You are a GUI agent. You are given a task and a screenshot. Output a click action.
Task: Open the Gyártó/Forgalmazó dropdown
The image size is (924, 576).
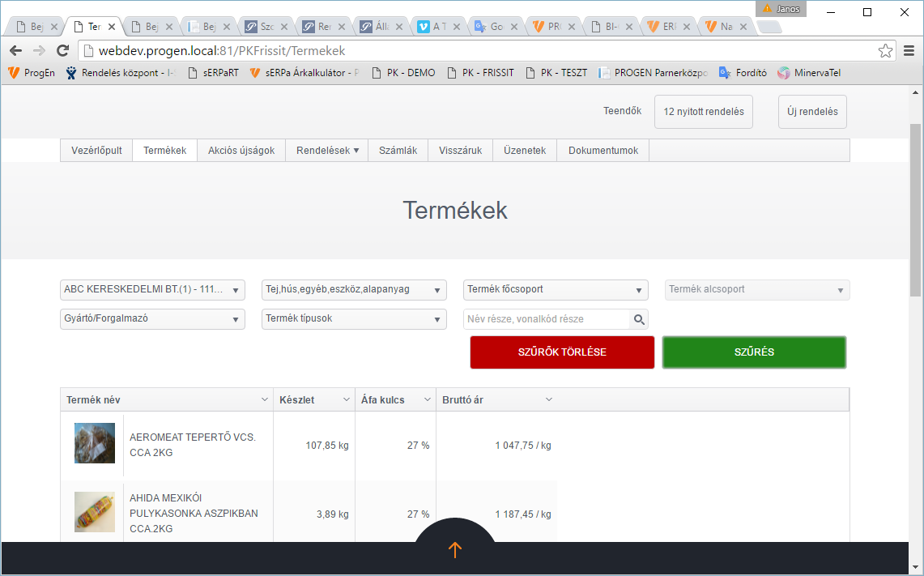point(152,318)
